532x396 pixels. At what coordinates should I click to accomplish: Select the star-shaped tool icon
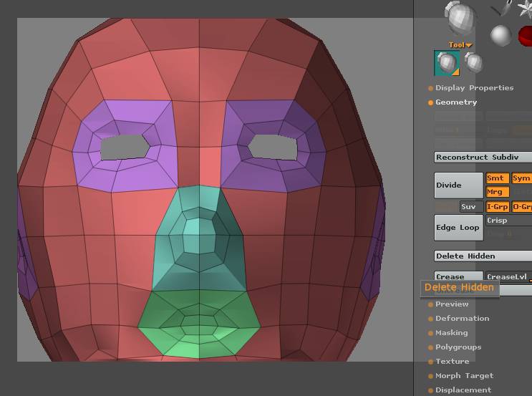click(x=526, y=9)
